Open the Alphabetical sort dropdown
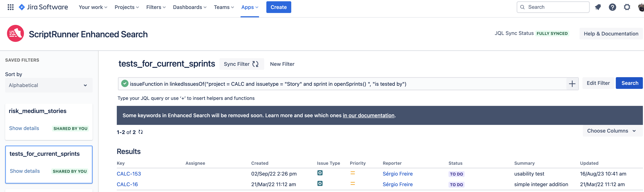Image resolution: width=644 pixels, height=192 pixels. [x=49, y=85]
